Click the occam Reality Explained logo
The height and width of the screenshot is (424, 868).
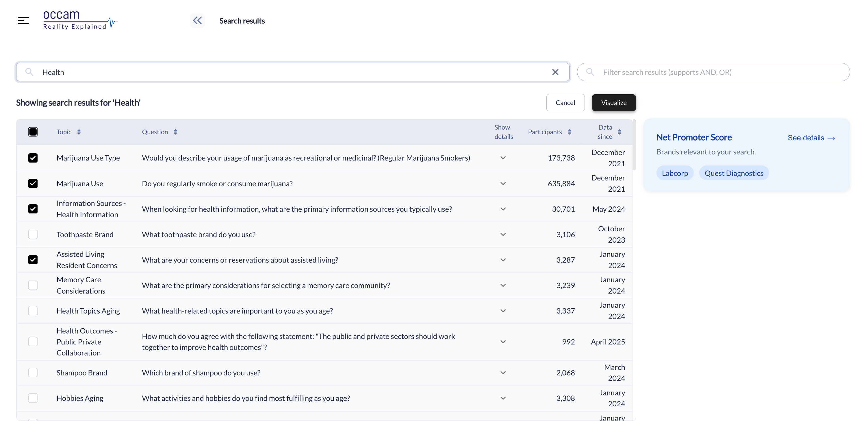80,20
